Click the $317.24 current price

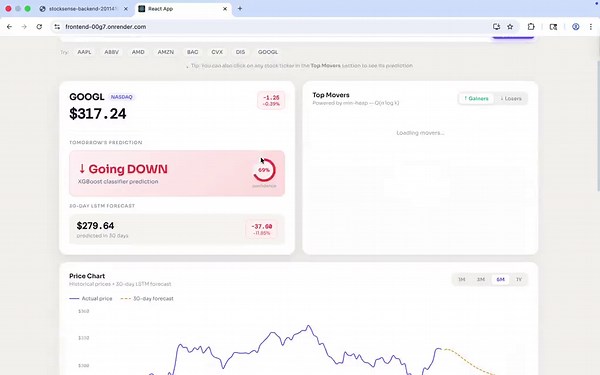pos(98,114)
